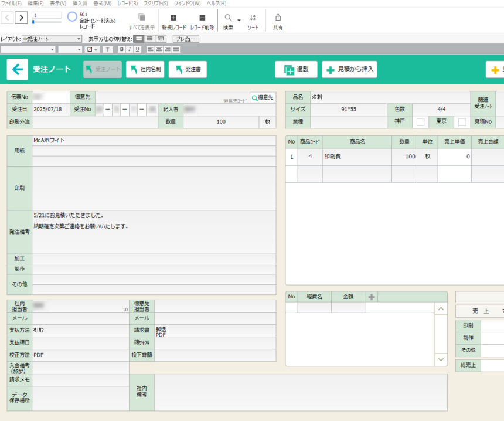Align text left in formatting bar
The width and height of the screenshot is (504, 421).
point(150,49)
